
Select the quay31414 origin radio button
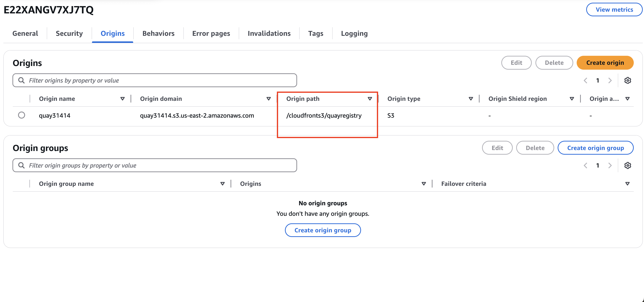tap(21, 115)
